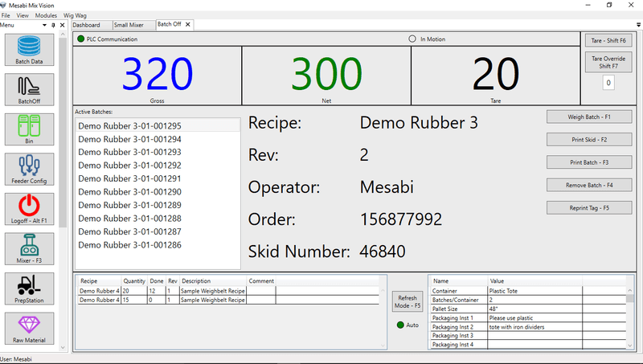This screenshot has height=364, width=643.
Task: Open the Feeder Config module
Action: tap(29, 169)
